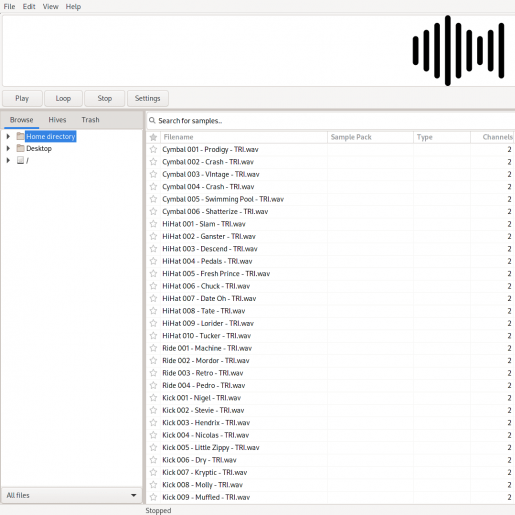
Task: Star Kick 008 - Molly sample
Action: click(153, 485)
